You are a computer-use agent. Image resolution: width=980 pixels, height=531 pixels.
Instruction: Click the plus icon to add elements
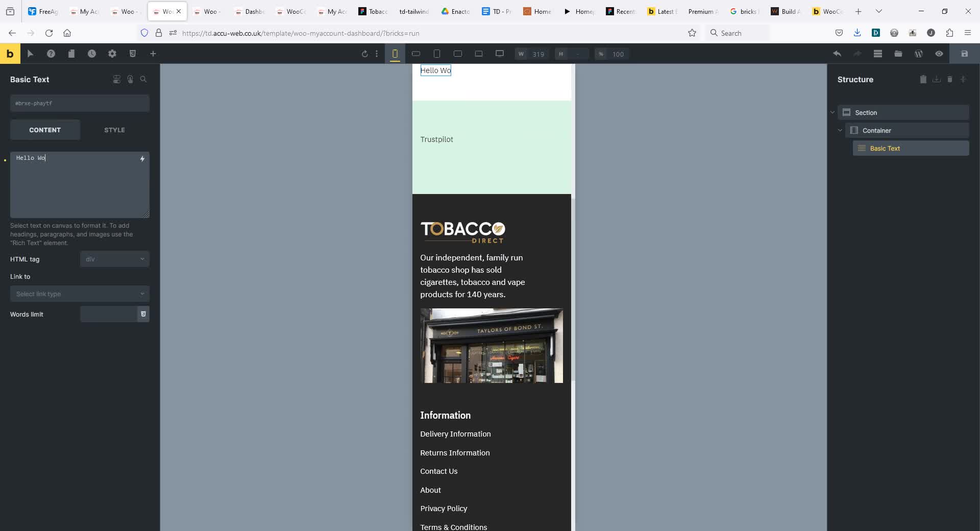(x=153, y=54)
